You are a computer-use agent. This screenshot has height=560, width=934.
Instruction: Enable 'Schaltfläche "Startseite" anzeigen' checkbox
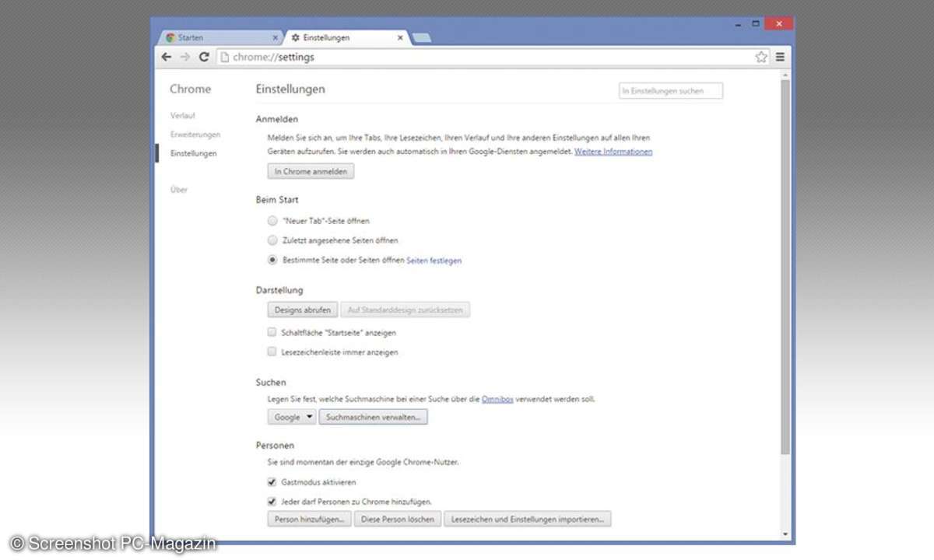coord(272,332)
